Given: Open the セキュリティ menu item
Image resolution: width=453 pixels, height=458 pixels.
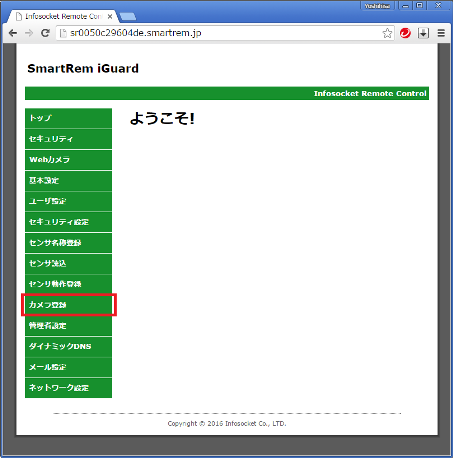Looking at the screenshot, I should pos(68,139).
